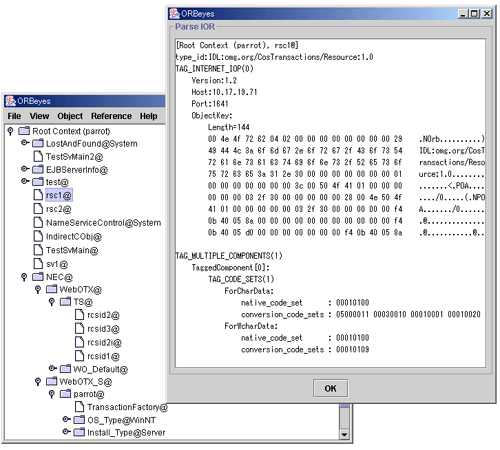500x450 pixels.
Task: Click the TestSvMain@ document icon
Action: point(38,250)
